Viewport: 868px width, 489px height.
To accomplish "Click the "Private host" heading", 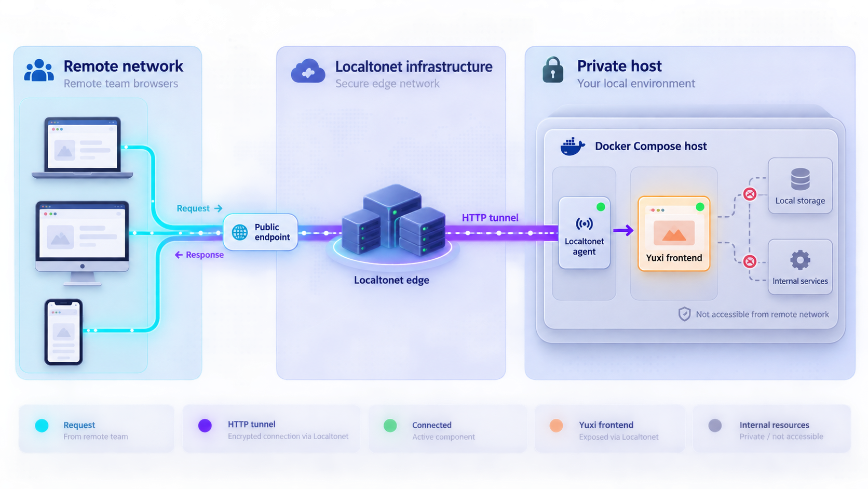I will (619, 66).
